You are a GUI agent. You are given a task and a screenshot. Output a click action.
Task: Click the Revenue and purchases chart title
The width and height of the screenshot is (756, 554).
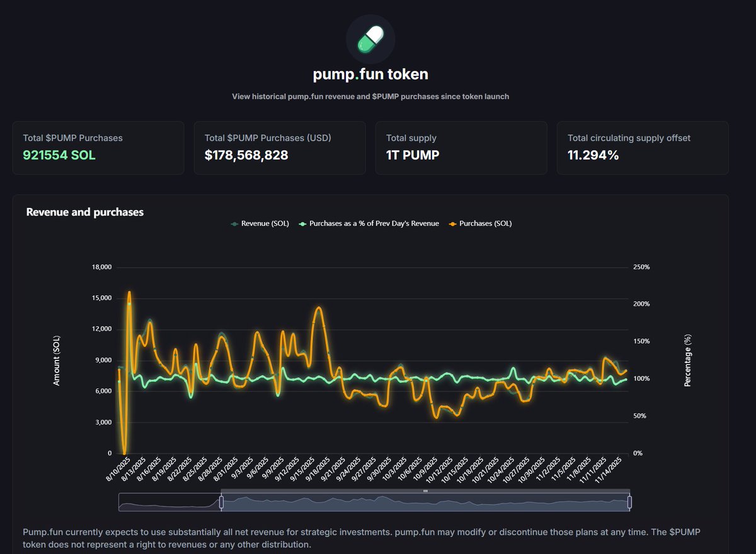click(85, 212)
